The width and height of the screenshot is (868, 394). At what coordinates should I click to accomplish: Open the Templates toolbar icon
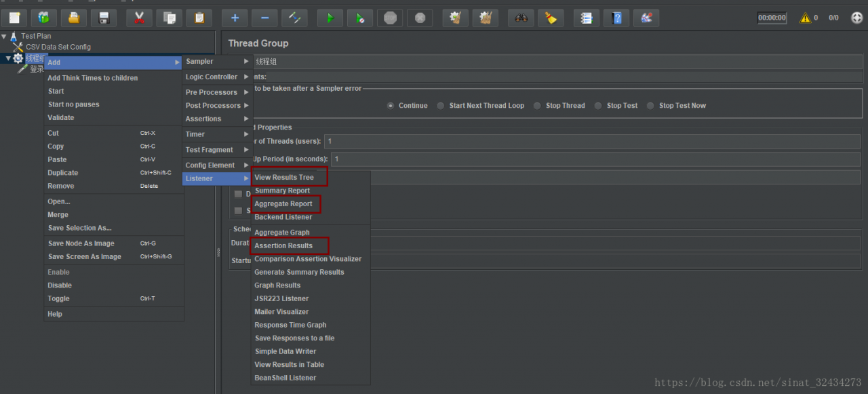click(x=44, y=18)
